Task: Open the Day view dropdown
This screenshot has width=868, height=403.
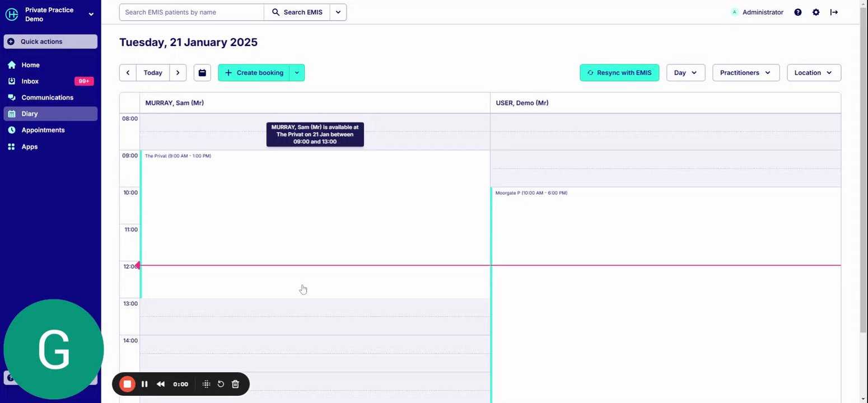Action: (685, 73)
